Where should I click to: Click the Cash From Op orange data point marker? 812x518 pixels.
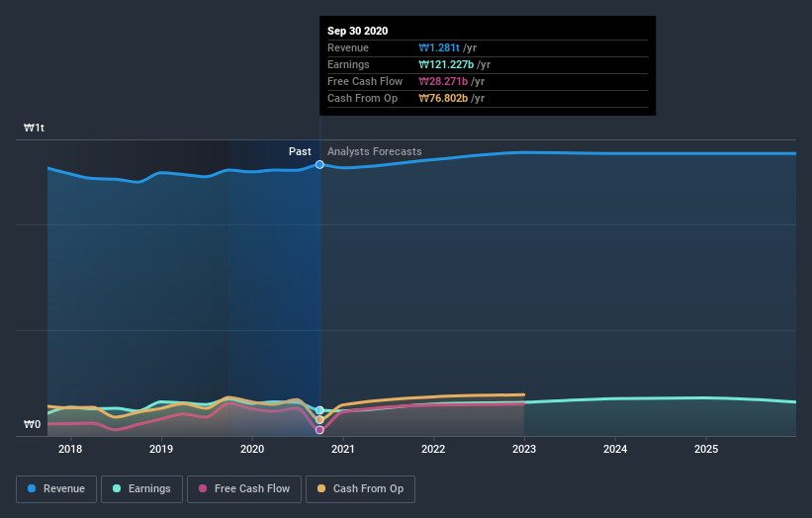click(319, 420)
